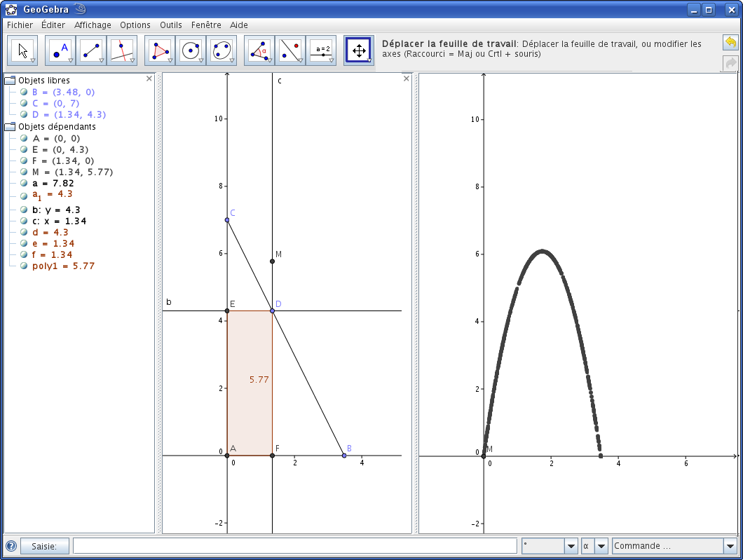Close the first graphics view

click(406, 78)
